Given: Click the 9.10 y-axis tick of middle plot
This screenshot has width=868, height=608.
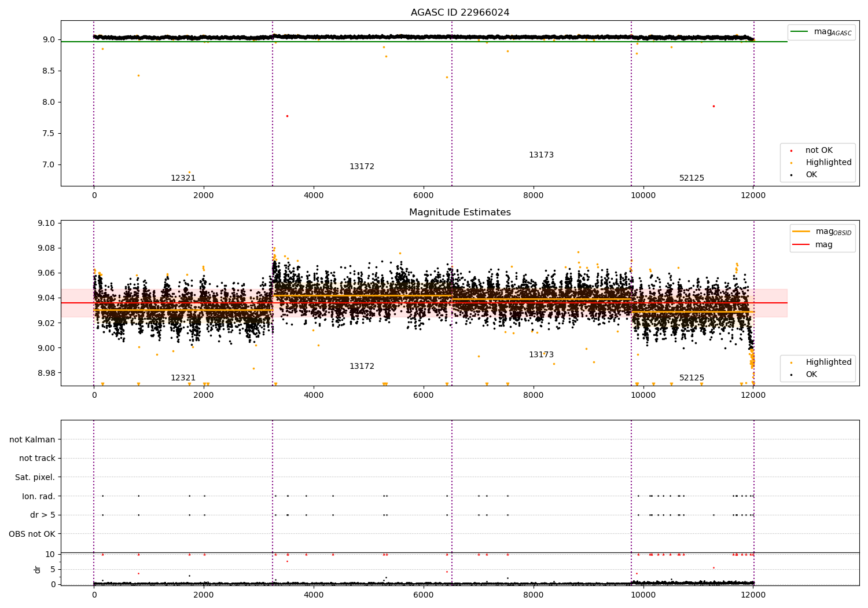Looking at the screenshot, I should click(46, 224).
